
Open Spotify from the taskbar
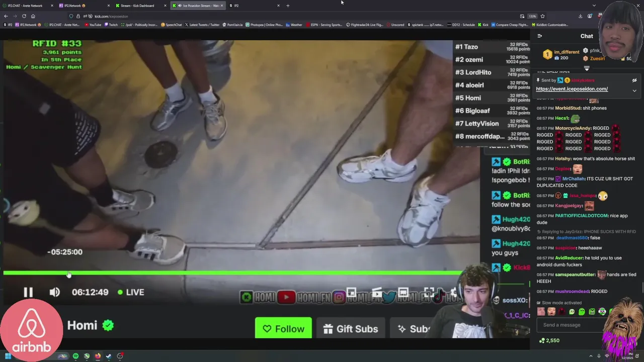(x=75, y=356)
